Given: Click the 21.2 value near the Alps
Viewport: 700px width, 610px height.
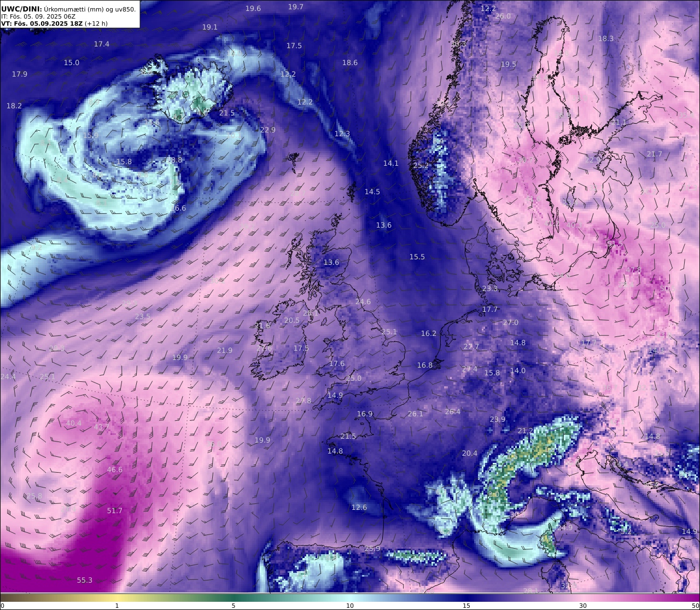Looking at the screenshot, I should 525,431.
